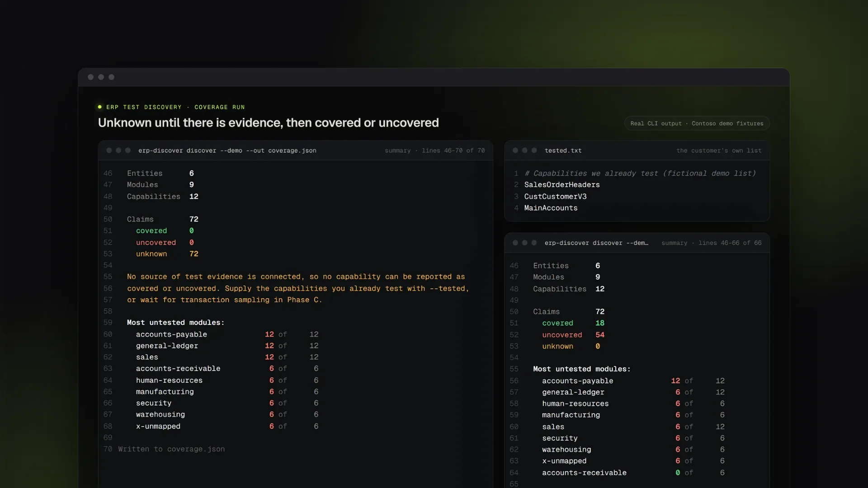Screen dimensions: 868x488
Task: Click 'Claims 72' in the coverage.json panel
Action: (x=163, y=219)
